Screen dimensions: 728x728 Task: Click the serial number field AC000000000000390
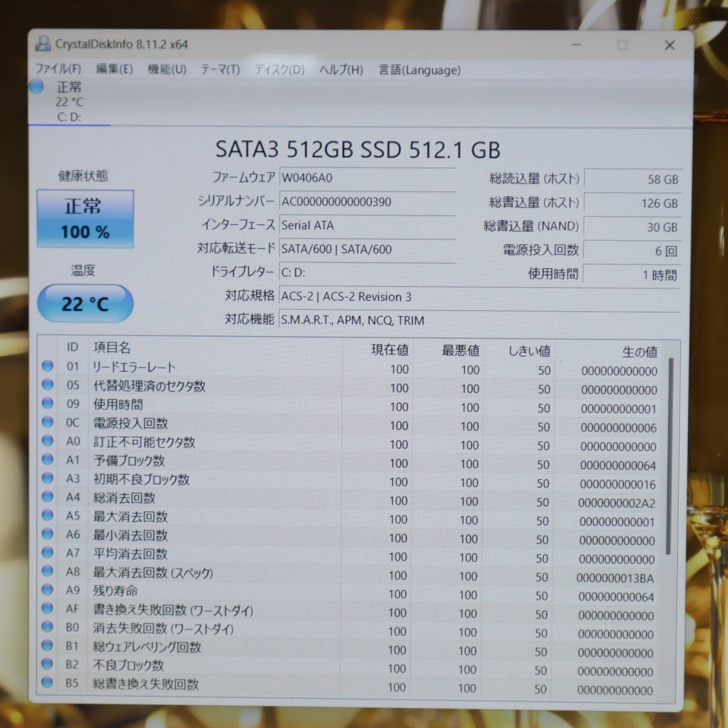tap(367, 201)
